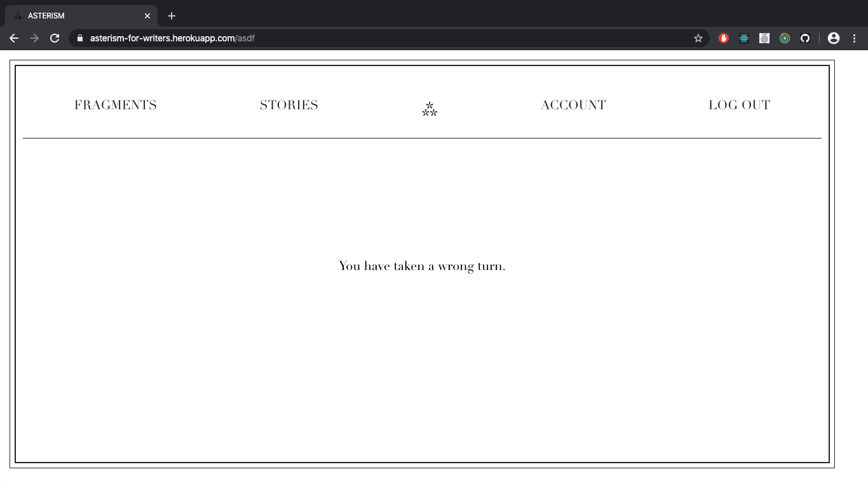Viewport: 868px width, 488px height.
Task: Open the GitHub octocat extension
Action: (x=805, y=38)
